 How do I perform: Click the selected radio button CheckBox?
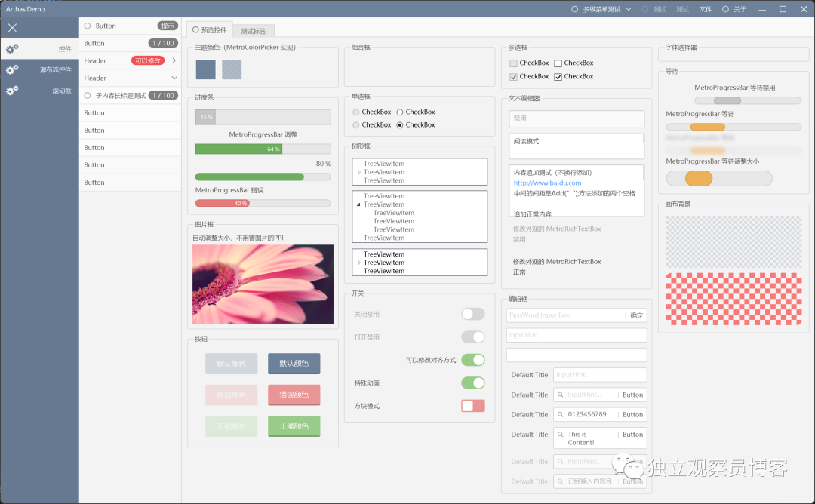[x=400, y=125]
